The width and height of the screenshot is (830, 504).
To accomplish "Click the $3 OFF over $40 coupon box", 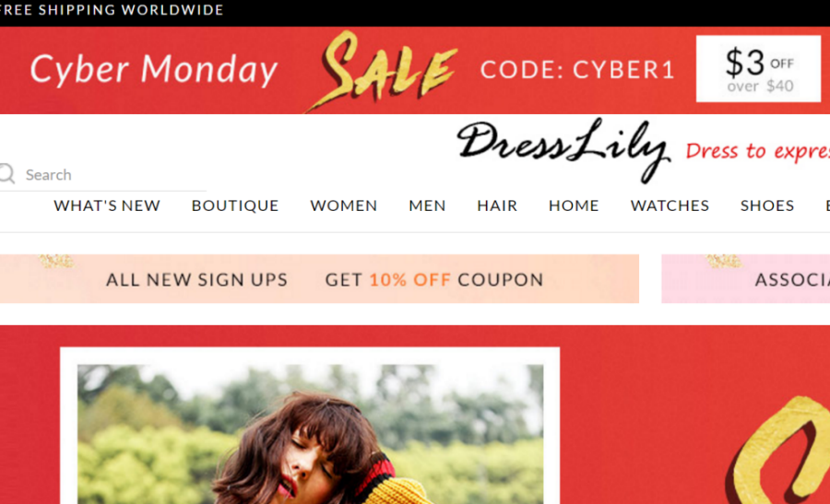I will tap(759, 69).
